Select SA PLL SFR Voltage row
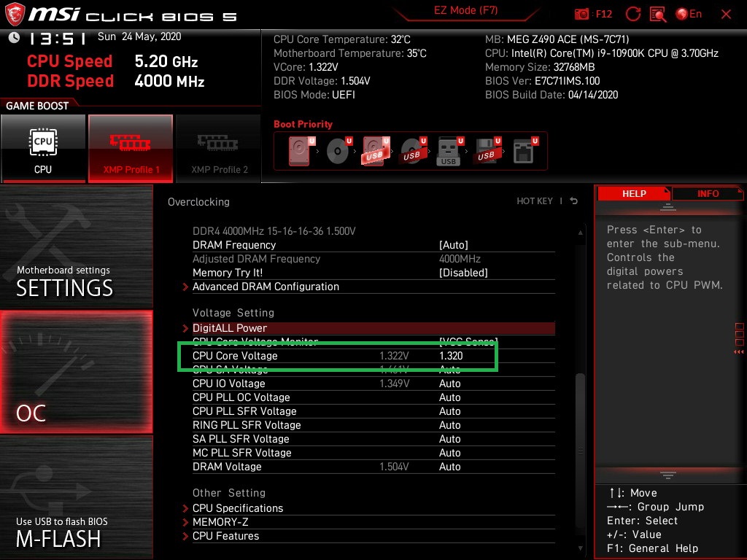The width and height of the screenshot is (747, 560). pyautogui.click(x=373, y=438)
